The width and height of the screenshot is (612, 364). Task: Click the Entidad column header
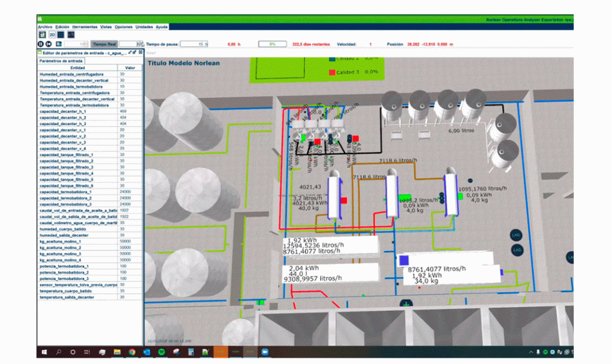(x=78, y=68)
